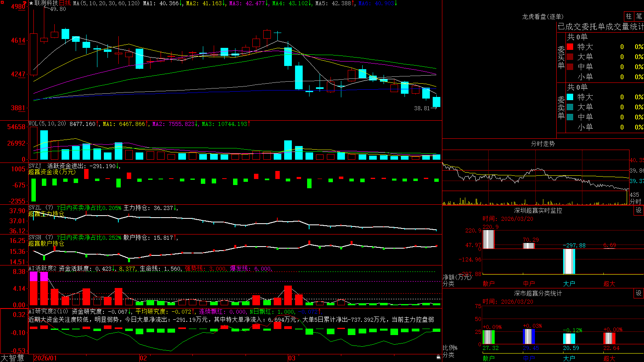Click the star icon beside 联测科技

coord(31,3)
